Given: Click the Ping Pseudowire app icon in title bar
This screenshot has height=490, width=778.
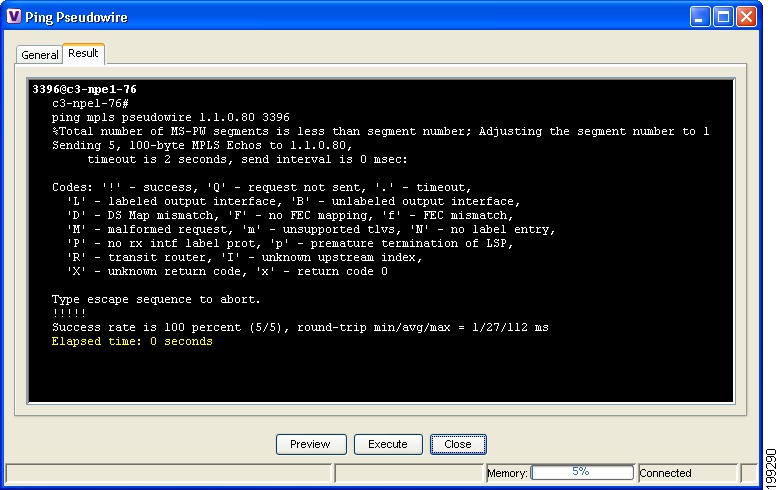Looking at the screenshot, I should tap(13, 17).
